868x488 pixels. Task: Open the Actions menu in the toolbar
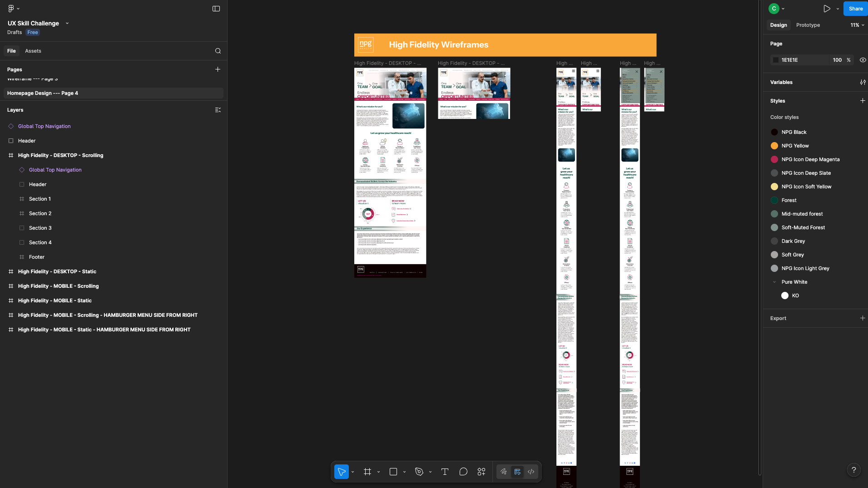coord(481,472)
